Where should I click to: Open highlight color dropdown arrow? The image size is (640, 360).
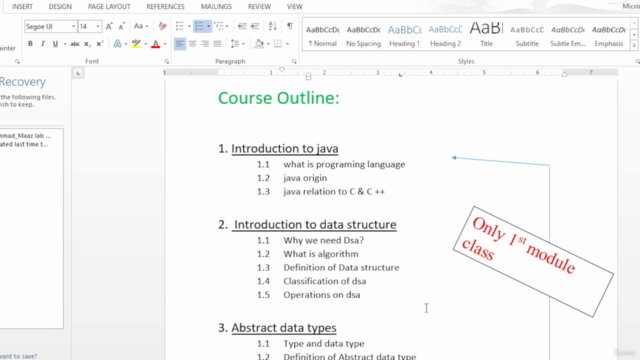coord(145,44)
